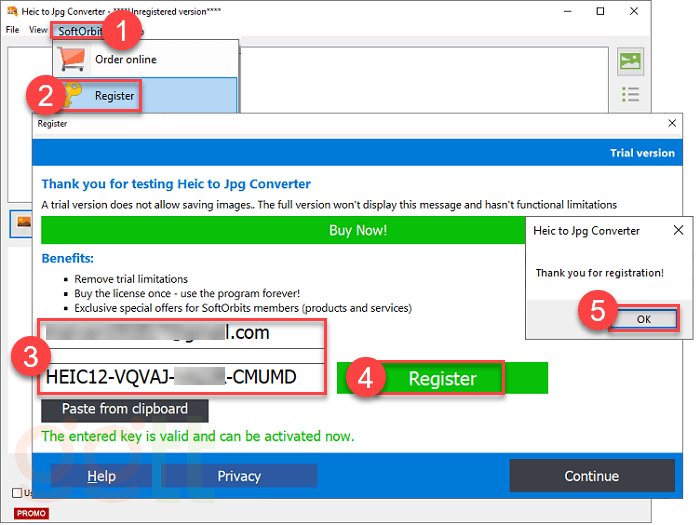Click the shopping cart Order online icon
This screenshot has width=700, height=525.
pyautogui.click(x=73, y=59)
